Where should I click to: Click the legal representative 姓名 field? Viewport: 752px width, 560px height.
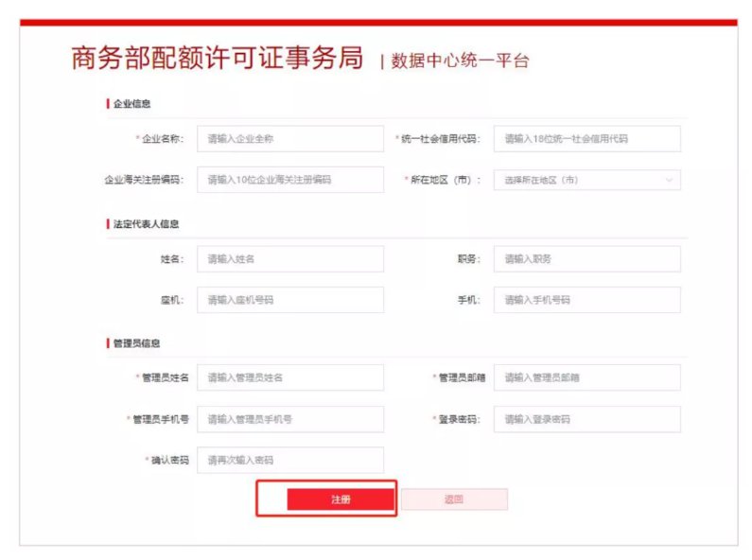click(x=290, y=259)
